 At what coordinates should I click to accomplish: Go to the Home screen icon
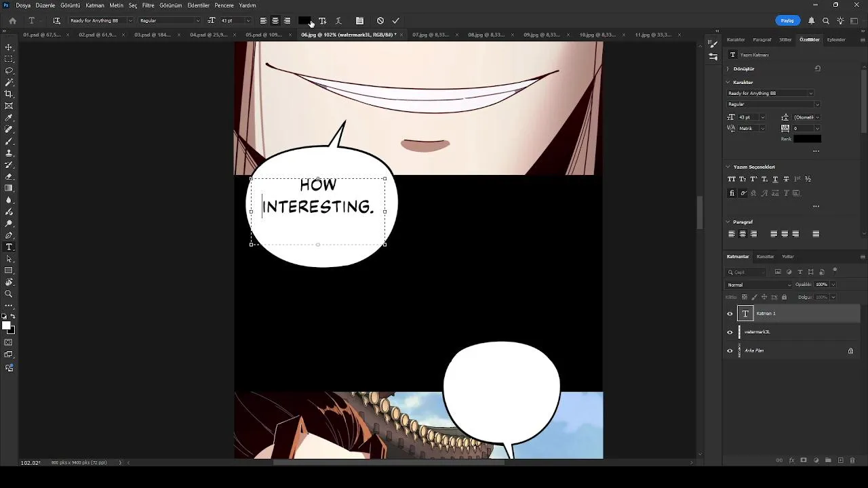(12, 21)
